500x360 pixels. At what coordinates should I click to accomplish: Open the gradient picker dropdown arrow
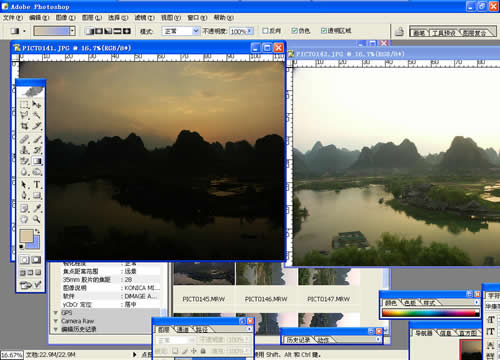tap(72, 31)
